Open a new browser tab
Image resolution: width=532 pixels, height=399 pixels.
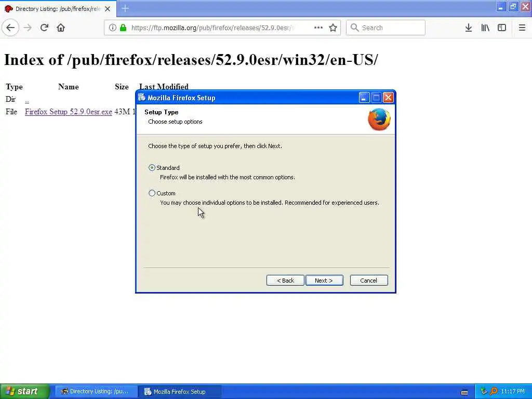point(125,8)
